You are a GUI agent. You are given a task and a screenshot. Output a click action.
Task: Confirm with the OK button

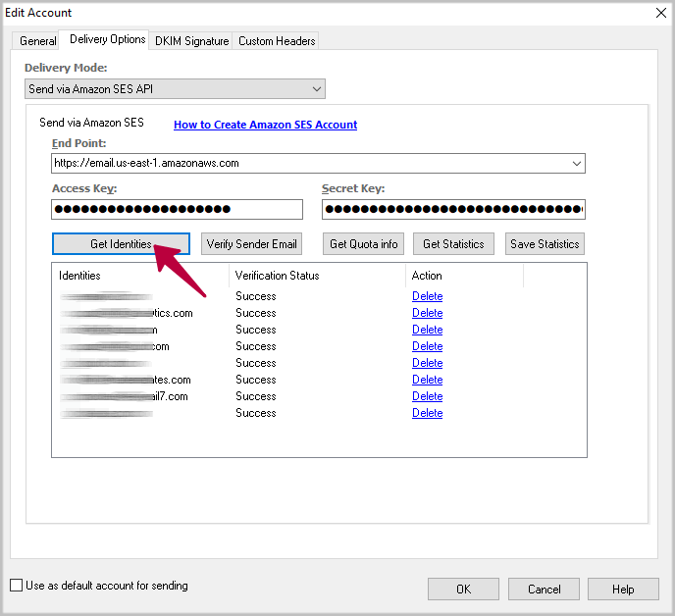(463, 589)
